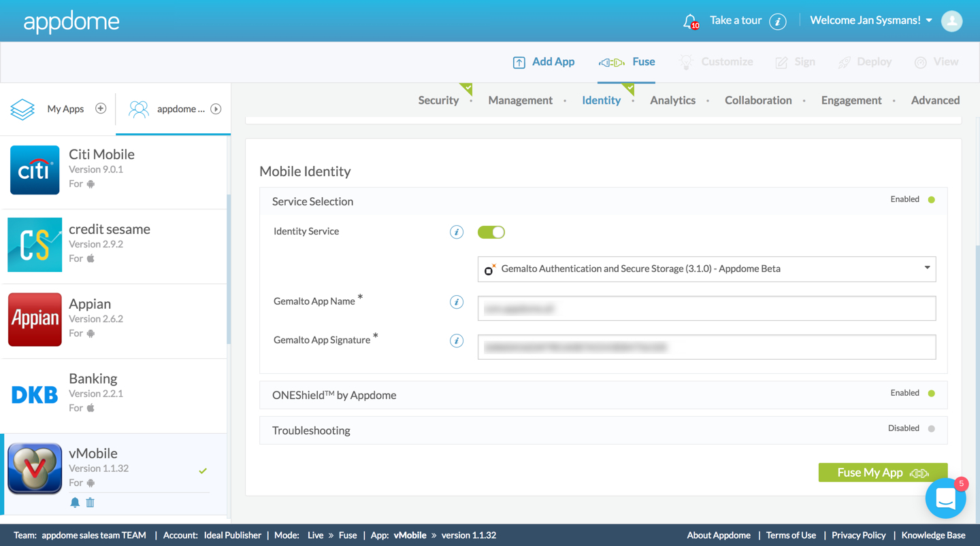Select the vMobile app icon
Image resolution: width=980 pixels, height=546 pixels.
tap(35, 468)
